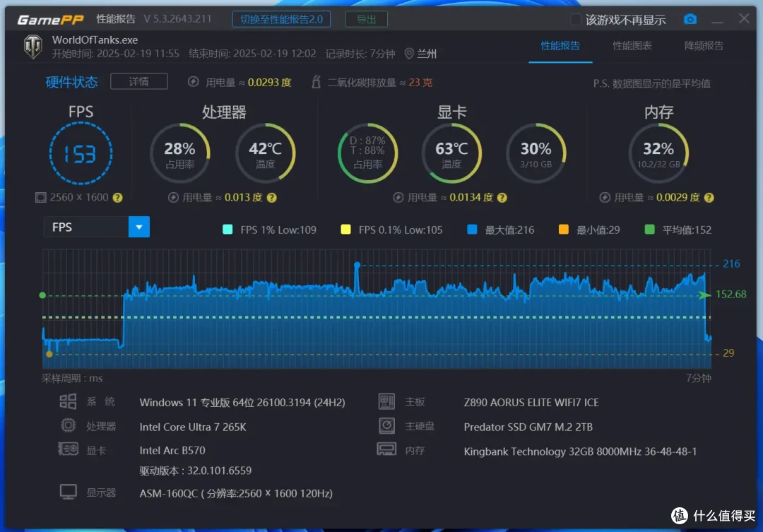Open the 降频报告 tab
The image size is (763, 532).
point(704,46)
